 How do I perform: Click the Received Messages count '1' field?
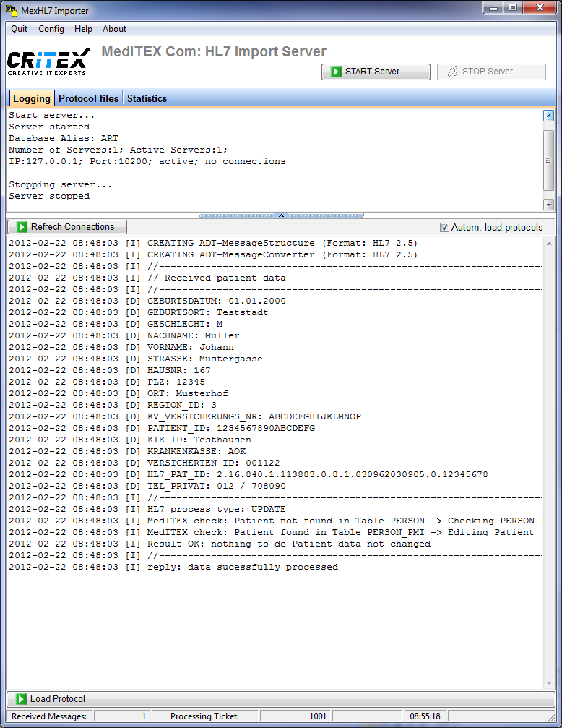pos(122,716)
